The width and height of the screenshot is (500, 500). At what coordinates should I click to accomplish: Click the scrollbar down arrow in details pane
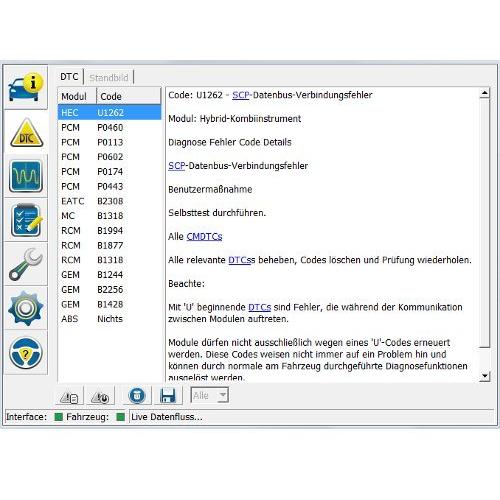(x=485, y=376)
